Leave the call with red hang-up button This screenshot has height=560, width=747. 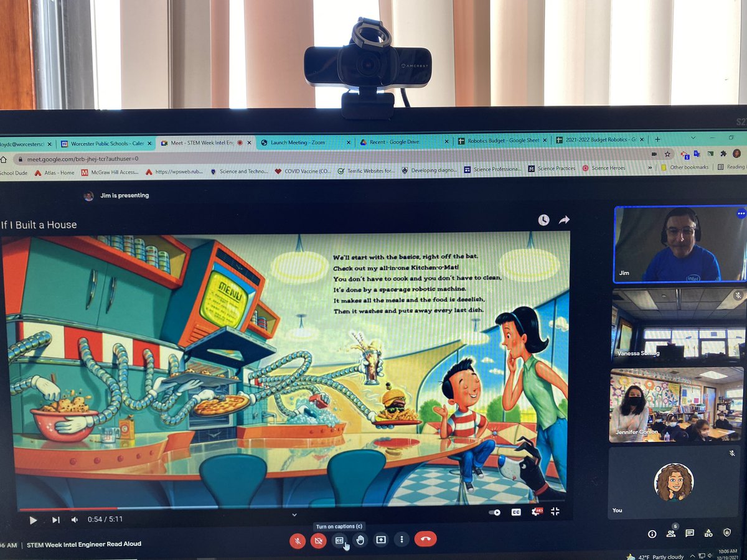point(425,539)
